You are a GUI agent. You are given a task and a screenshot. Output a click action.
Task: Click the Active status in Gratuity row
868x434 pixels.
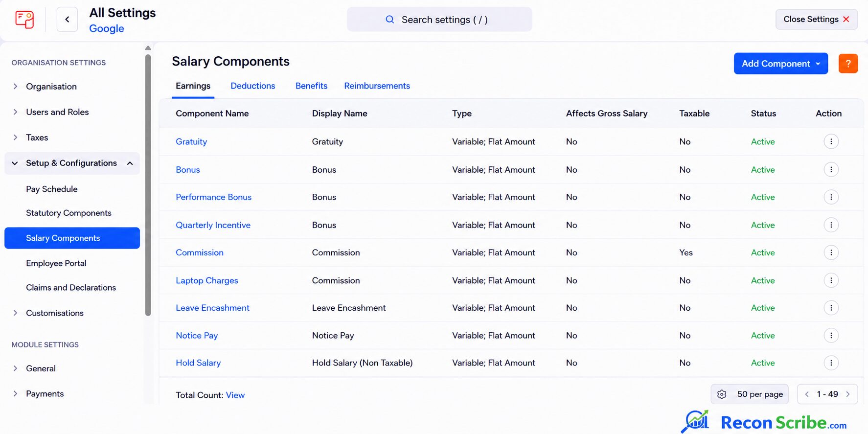tap(763, 141)
